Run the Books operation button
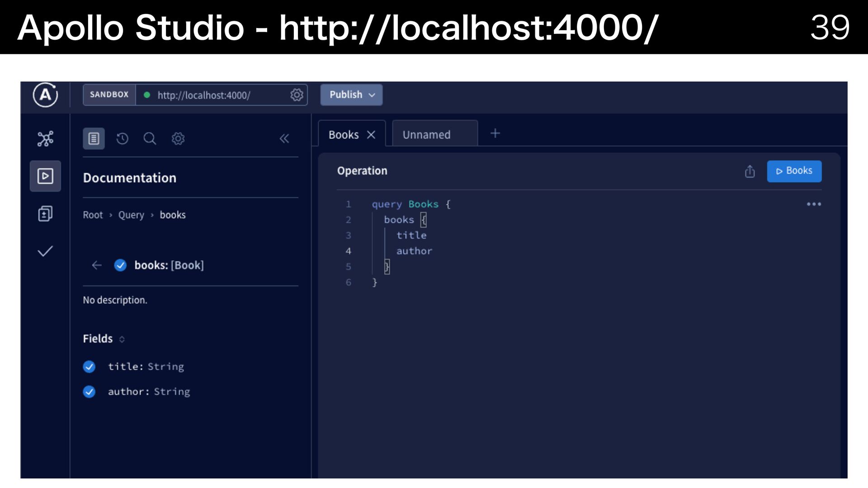The width and height of the screenshot is (868, 488). [794, 171]
